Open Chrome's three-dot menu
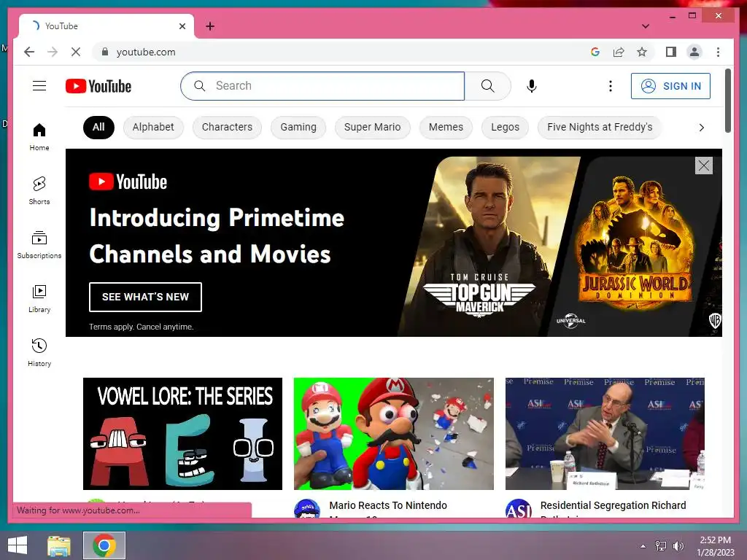747x560 pixels. [718, 52]
